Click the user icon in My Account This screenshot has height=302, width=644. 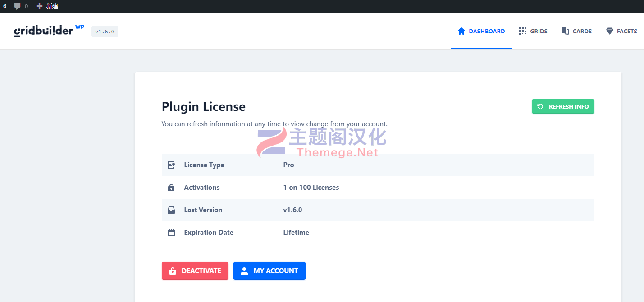pos(244,271)
